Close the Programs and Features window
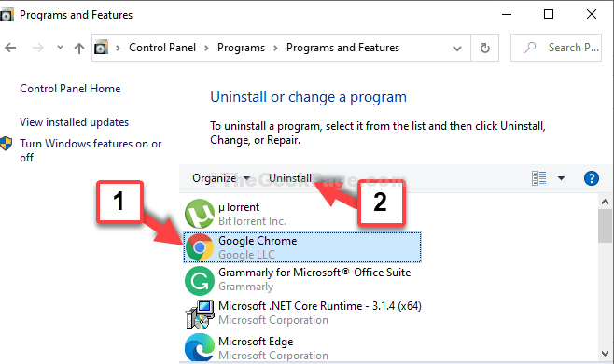 click(x=592, y=15)
